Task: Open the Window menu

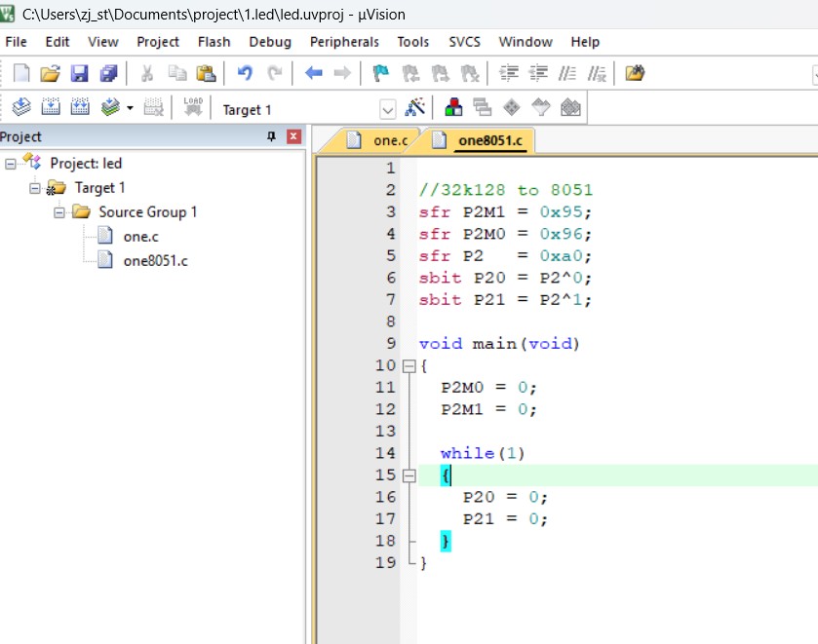Action: coord(526,42)
